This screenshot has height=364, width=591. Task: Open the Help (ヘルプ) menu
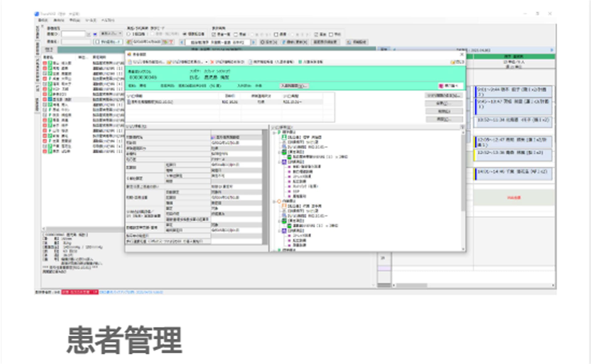pyautogui.click(x=108, y=20)
